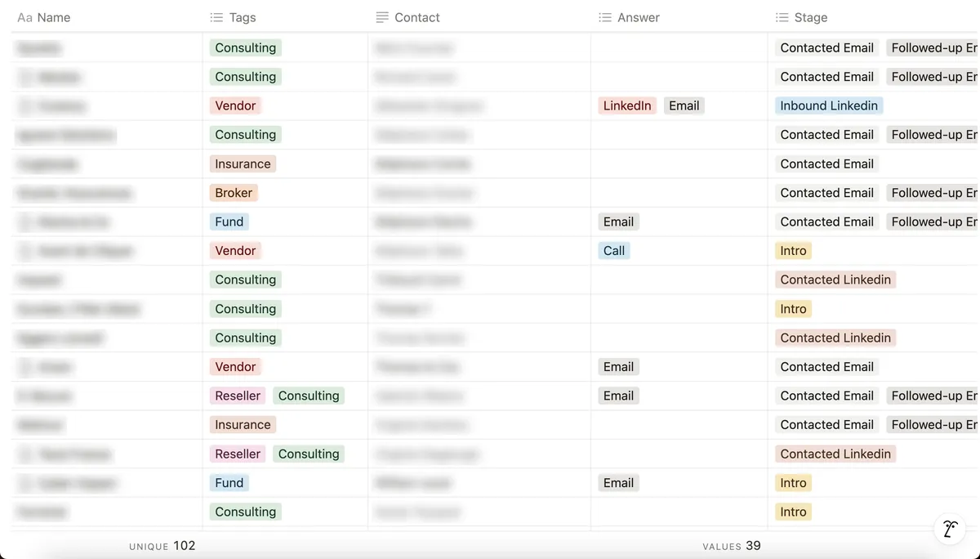Click the Broker tag pill
The image size is (980, 559).
click(234, 192)
